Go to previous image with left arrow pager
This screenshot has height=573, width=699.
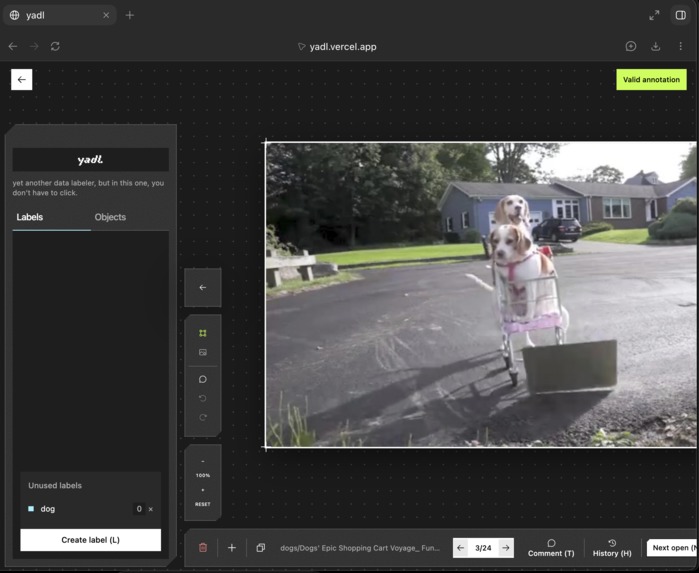point(461,548)
